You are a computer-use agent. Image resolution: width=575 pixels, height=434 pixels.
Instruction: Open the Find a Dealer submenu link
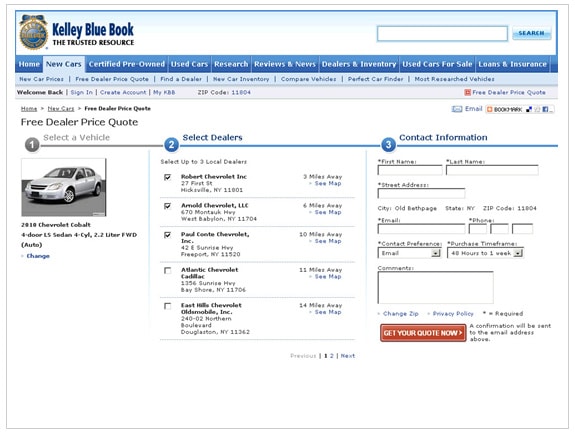(x=181, y=79)
